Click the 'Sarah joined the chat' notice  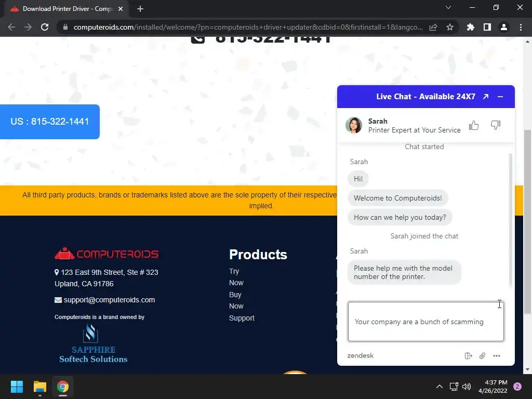424,236
